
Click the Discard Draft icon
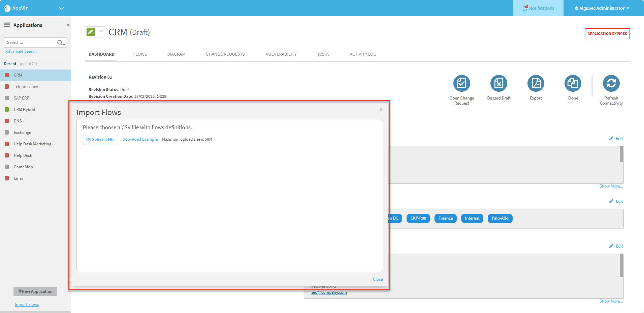[498, 83]
